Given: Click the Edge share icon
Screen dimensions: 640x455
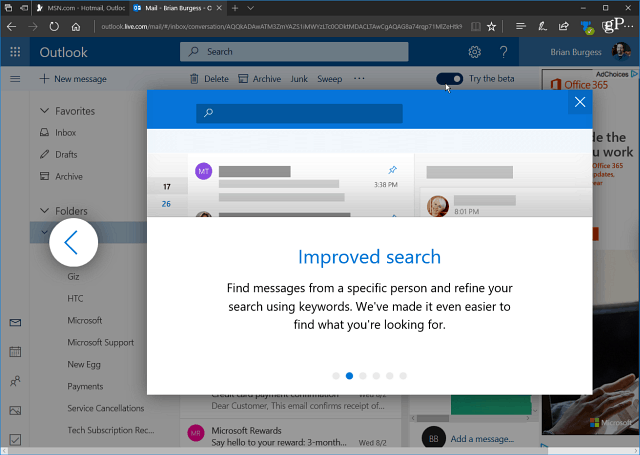Looking at the screenshot, I should tap(564, 27).
